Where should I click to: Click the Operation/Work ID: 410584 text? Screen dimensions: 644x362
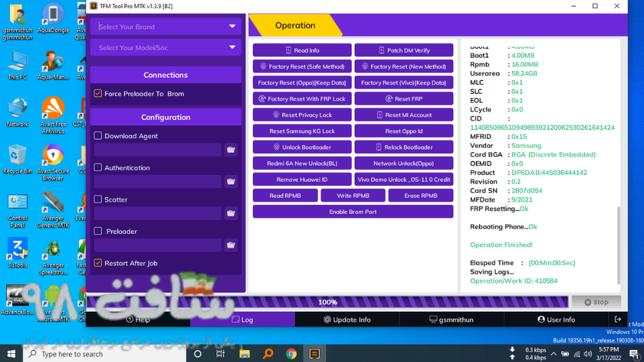[x=514, y=281]
